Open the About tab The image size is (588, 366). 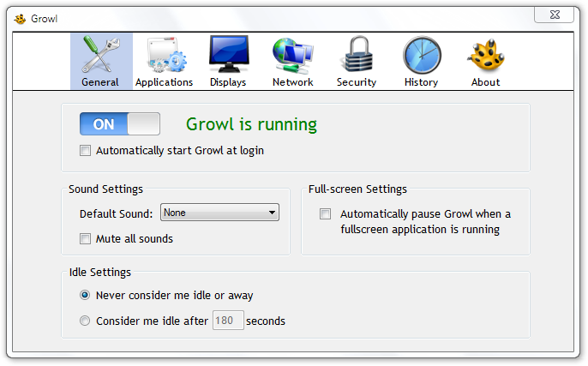click(x=486, y=62)
